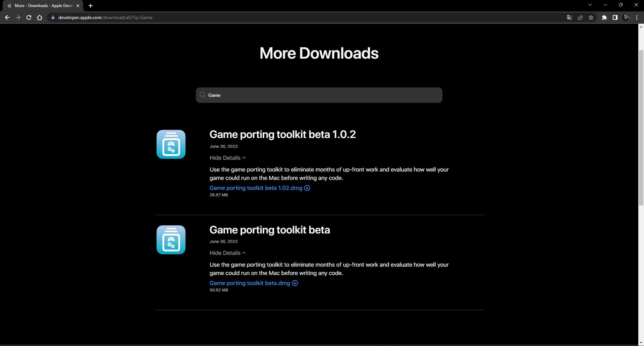Bookmark this page with the star icon
The width and height of the screenshot is (644, 346).
(x=591, y=17)
